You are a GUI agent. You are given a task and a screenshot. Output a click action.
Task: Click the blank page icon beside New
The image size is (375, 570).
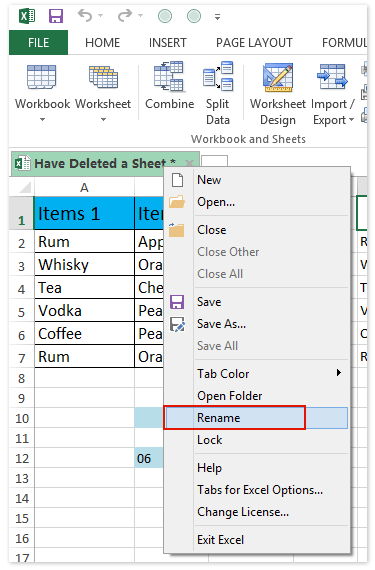(177, 180)
